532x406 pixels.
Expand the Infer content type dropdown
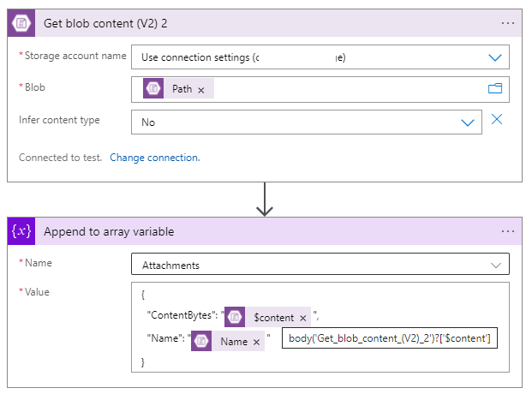click(x=467, y=122)
